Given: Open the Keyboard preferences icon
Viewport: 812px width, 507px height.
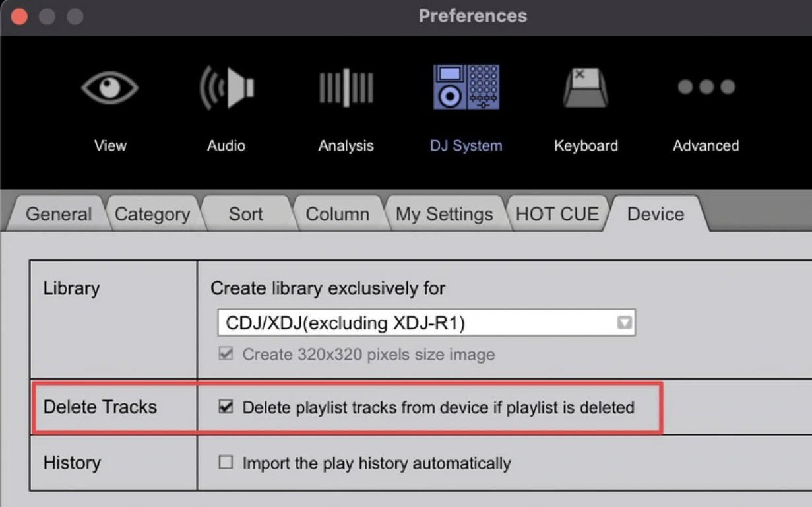Looking at the screenshot, I should (x=586, y=88).
